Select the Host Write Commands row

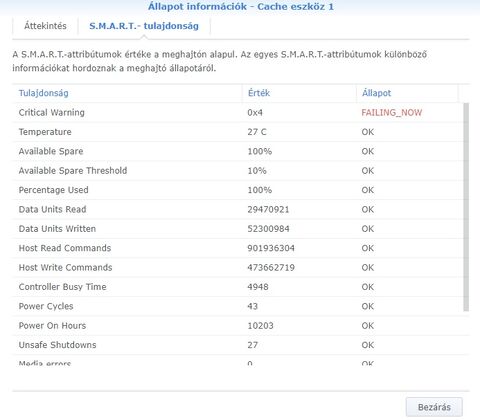point(238,267)
